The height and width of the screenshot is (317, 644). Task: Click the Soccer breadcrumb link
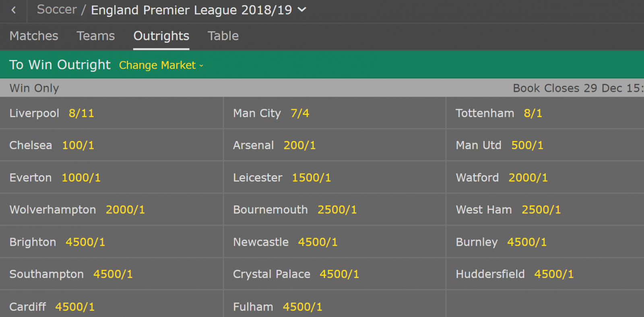(x=57, y=10)
